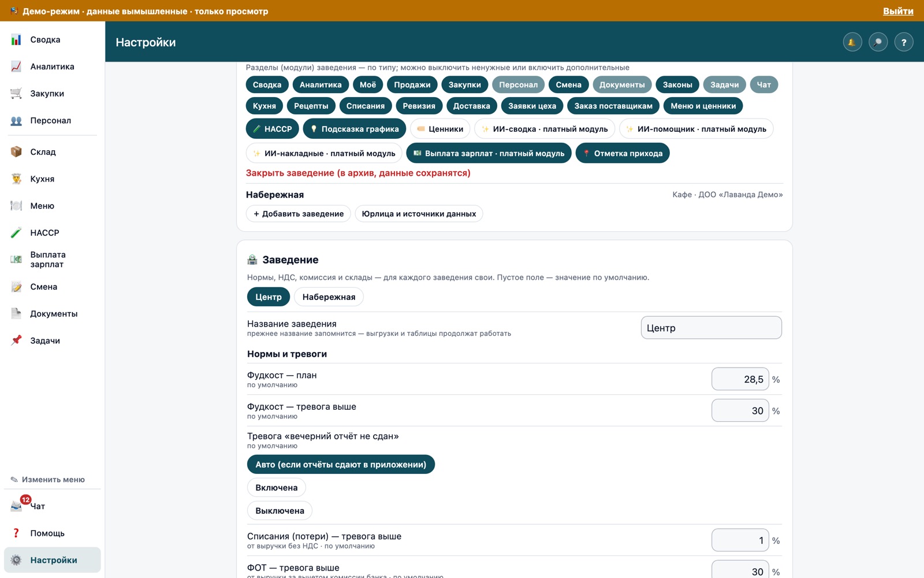The height and width of the screenshot is (578, 924).
Task: Open Выплата зарплат money icon in sidebar
Action: 16,260
